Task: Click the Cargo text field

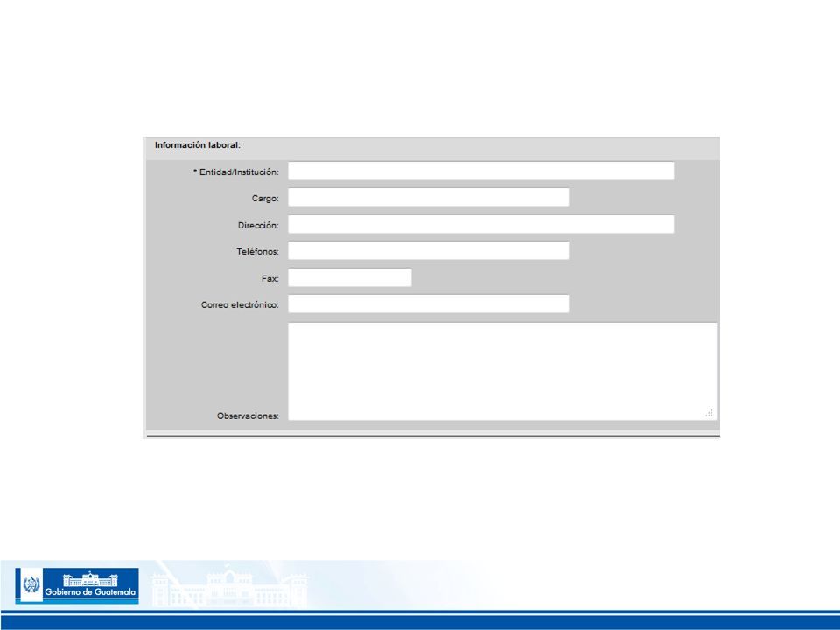Action: point(429,197)
